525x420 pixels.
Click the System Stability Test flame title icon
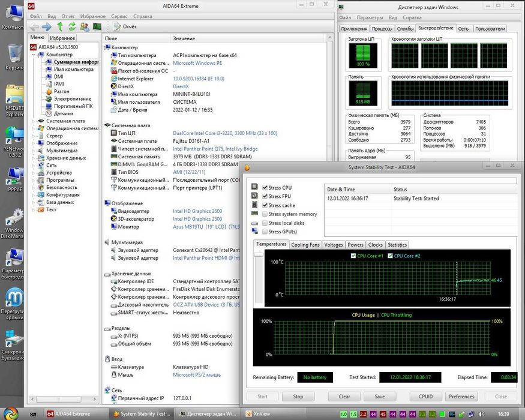(x=247, y=167)
